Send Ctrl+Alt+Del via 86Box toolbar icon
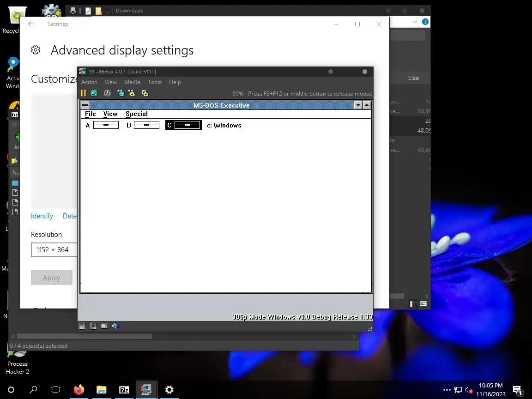 (x=121, y=93)
